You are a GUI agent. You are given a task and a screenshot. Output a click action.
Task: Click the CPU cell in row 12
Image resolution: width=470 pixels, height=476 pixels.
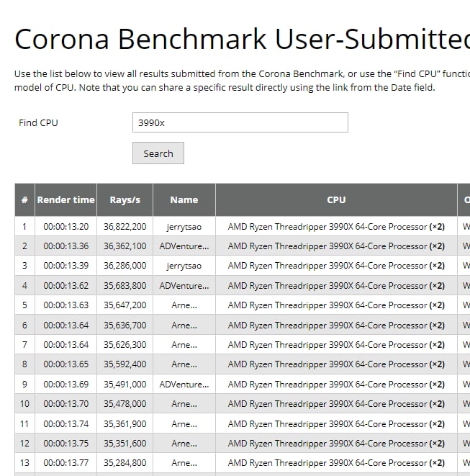(x=336, y=443)
